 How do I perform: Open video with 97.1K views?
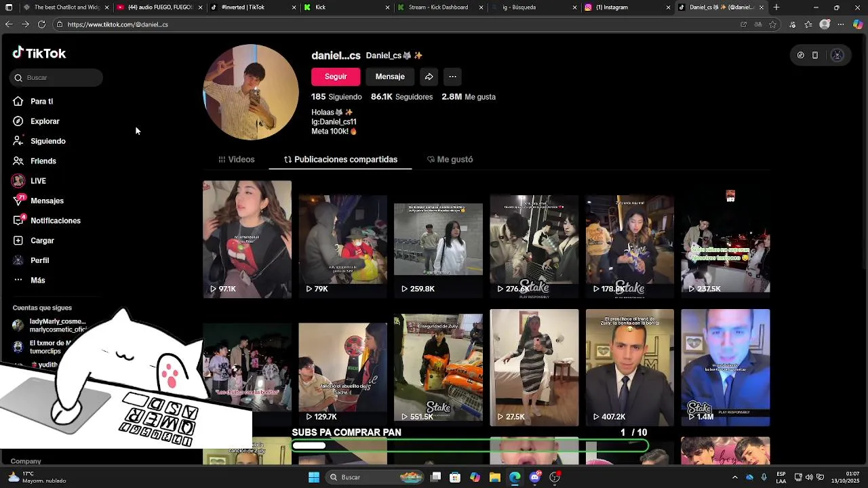click(247, 239)
